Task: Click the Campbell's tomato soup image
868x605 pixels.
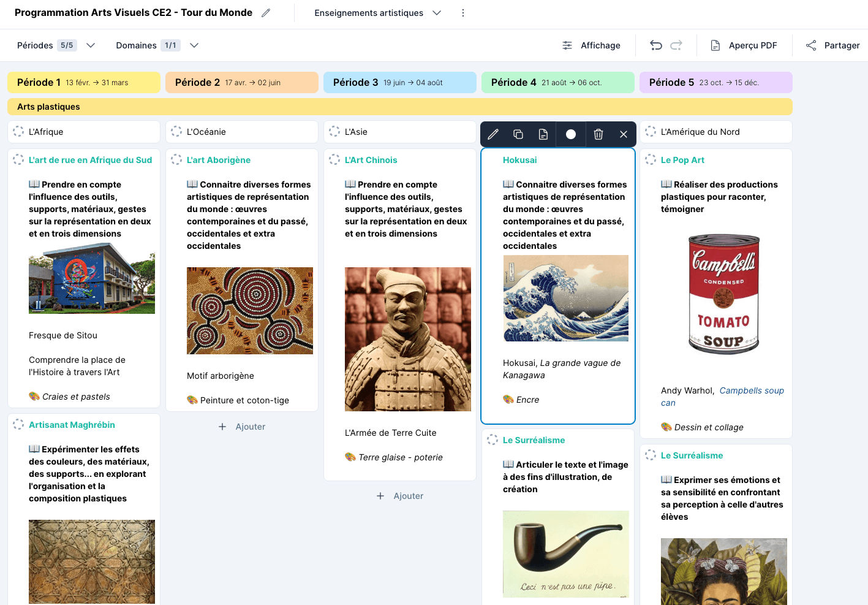Action: 724,294
